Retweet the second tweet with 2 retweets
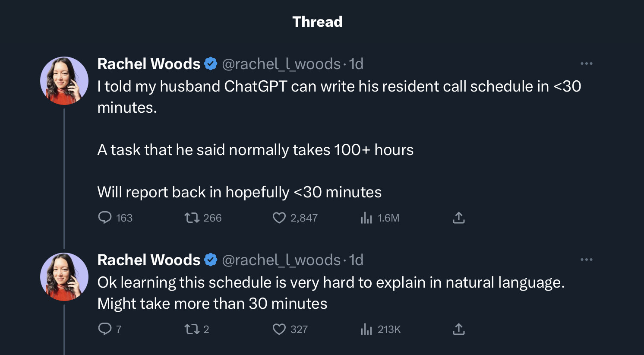Screen dimensions: 644x355 click(192, 329)
